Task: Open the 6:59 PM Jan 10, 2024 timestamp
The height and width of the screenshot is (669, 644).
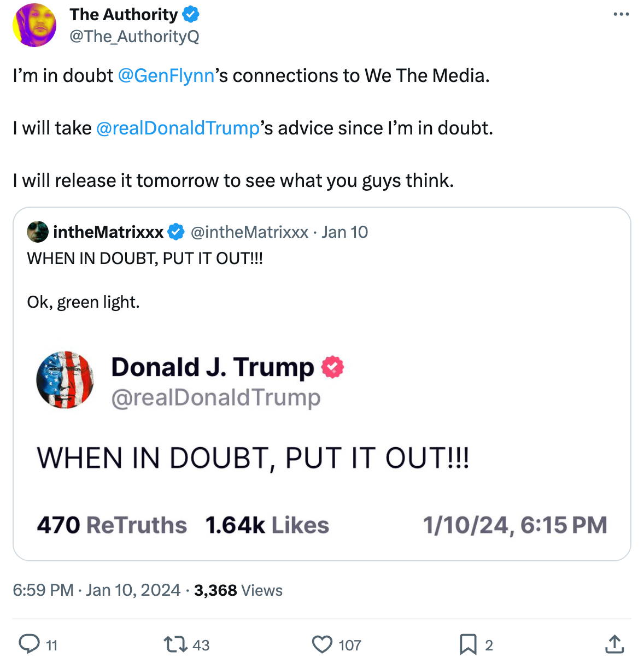Action: pos(96,590)
